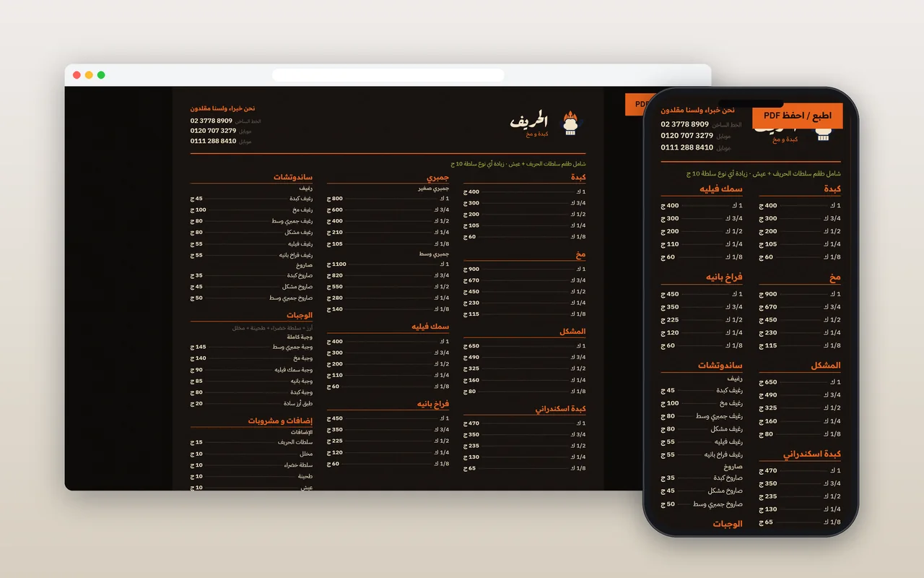
Task: Tap the "رغيف جمبري وسط" row on the phone
Action: 702,416
